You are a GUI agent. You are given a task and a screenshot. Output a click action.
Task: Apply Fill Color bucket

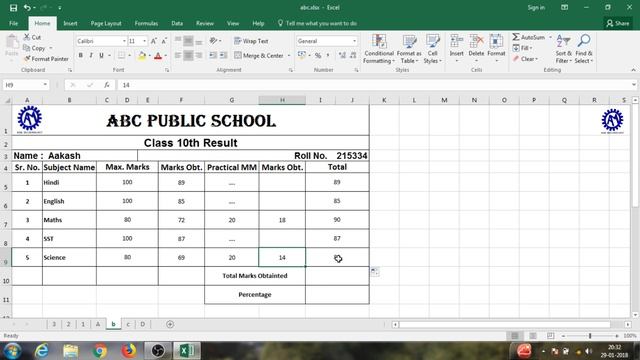click(x=142, y=56)
